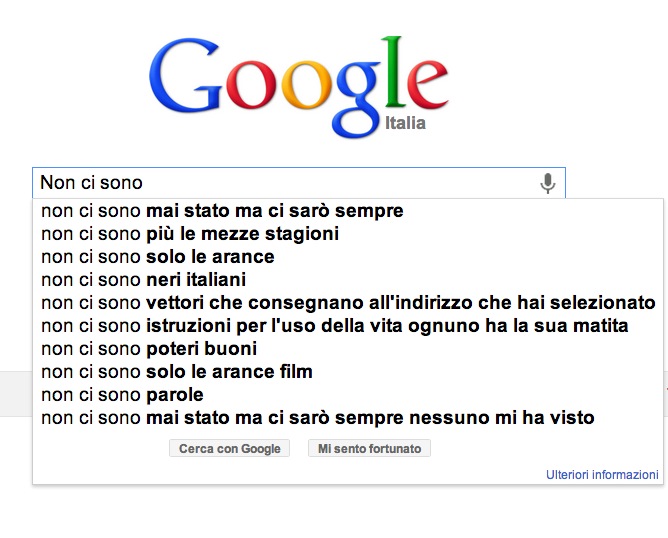Viewport: 668px width, 538px height.
Task: Pick suggestion "non ci sono poteri buoni"
Action: [149, 349]
